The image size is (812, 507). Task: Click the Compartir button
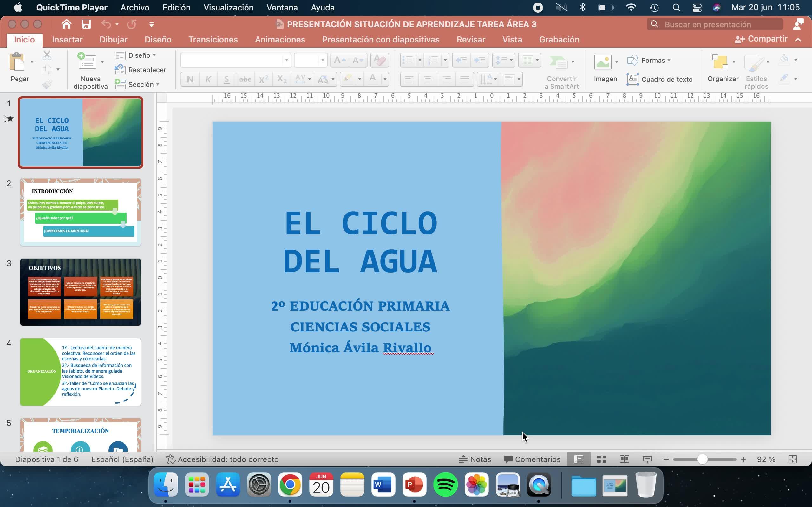point(761,39)
